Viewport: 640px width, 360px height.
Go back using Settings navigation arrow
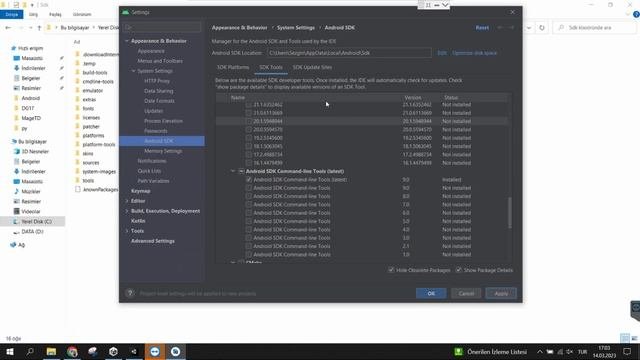[500, 27]
